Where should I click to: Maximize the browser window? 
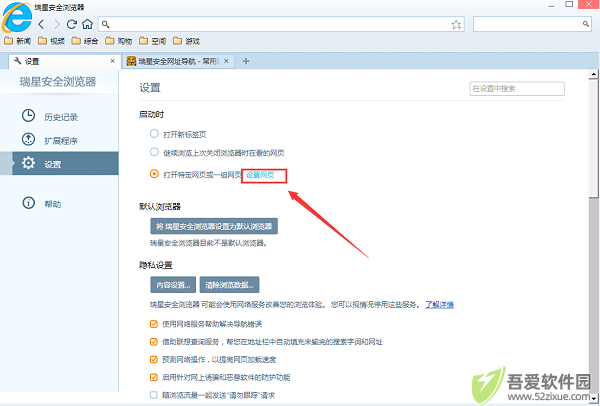coord(569,5)
